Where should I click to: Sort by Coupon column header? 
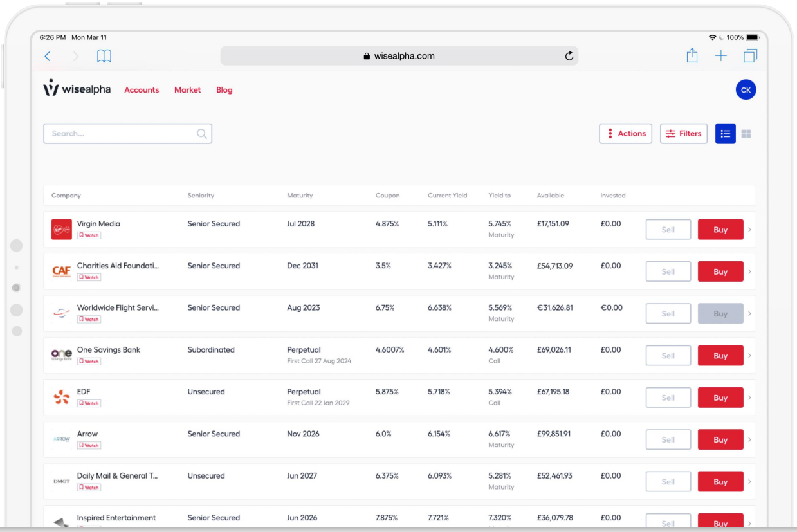click(x=387, y=196)
